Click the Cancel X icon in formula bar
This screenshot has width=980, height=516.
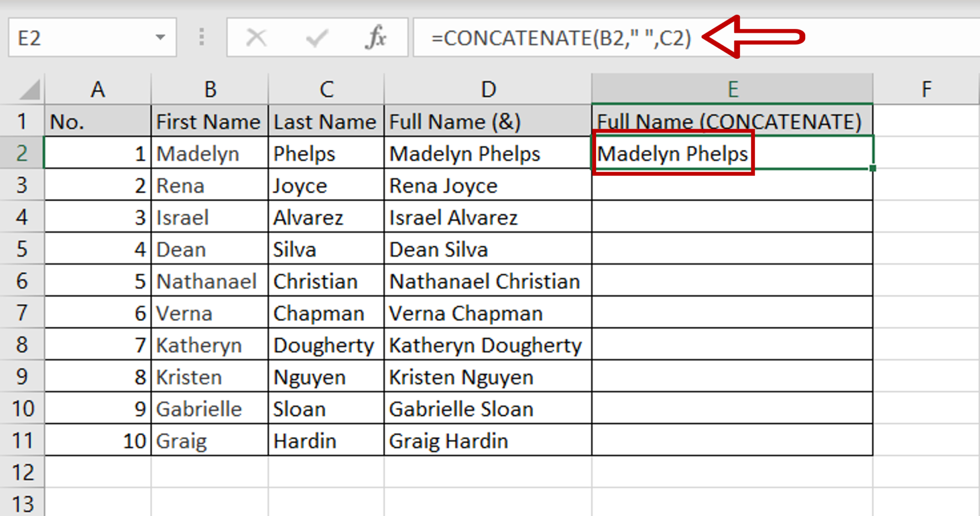(x=256, y=37)
